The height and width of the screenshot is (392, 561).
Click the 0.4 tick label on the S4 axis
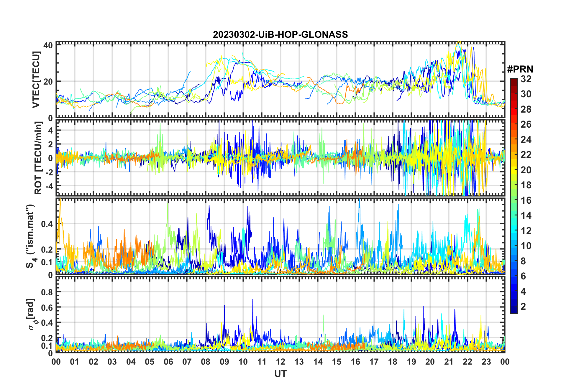coord(47,224)
